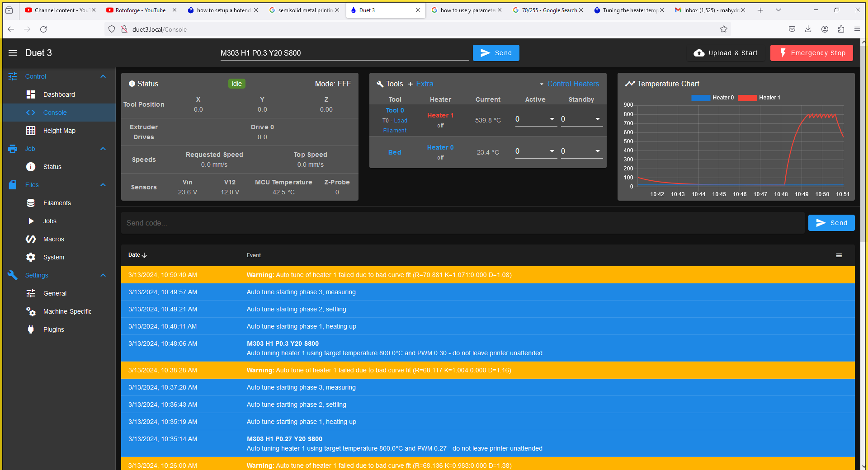Click the Bed link
This screenshot has height=470, width=868.
pos(395,152)
